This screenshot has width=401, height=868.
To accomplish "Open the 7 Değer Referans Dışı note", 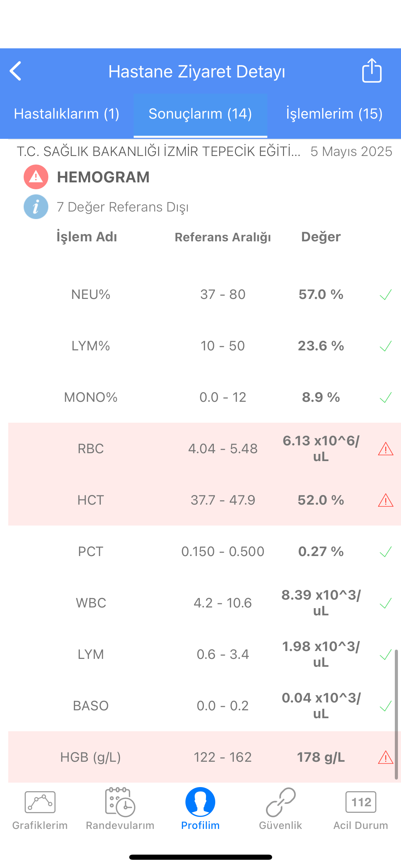I will [123, 207].
